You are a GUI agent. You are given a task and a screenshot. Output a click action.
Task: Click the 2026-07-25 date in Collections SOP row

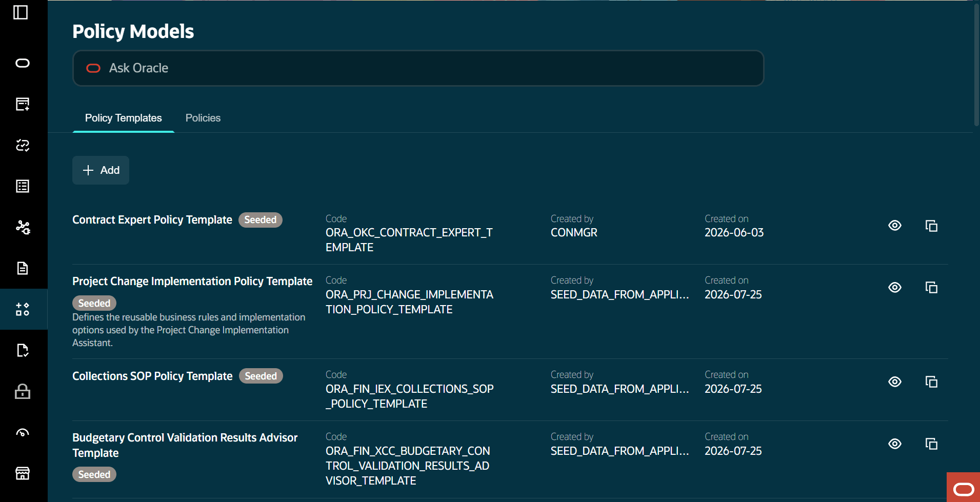[733, 389]
